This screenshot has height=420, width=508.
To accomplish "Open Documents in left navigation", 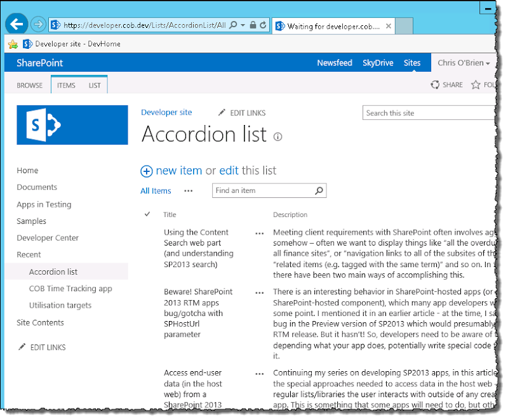I will tap(37, 187).
